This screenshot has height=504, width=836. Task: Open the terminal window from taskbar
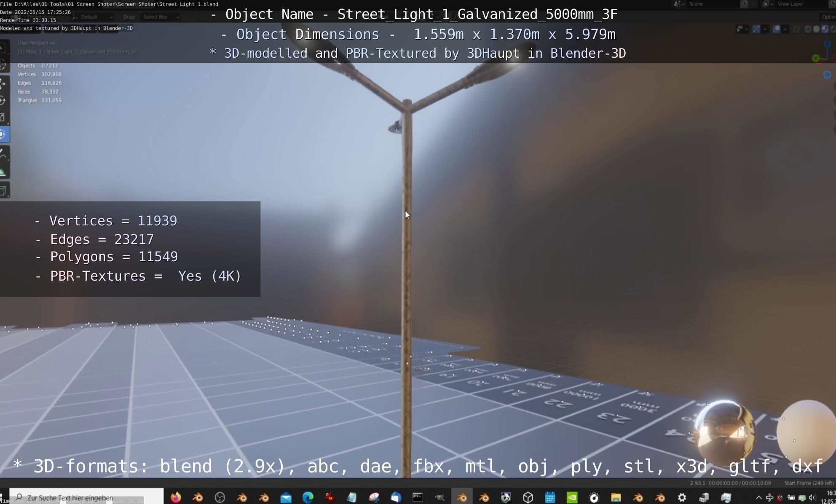(418, 497)
